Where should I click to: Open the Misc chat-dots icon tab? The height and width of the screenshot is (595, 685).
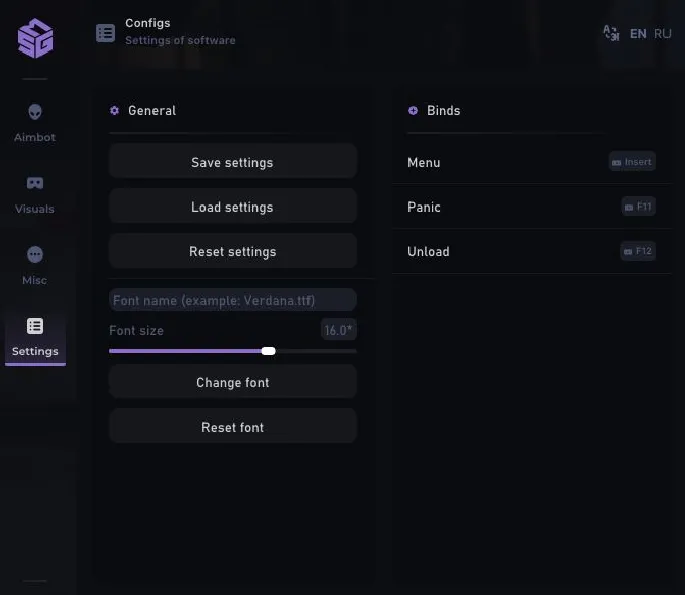coord(35,255)
